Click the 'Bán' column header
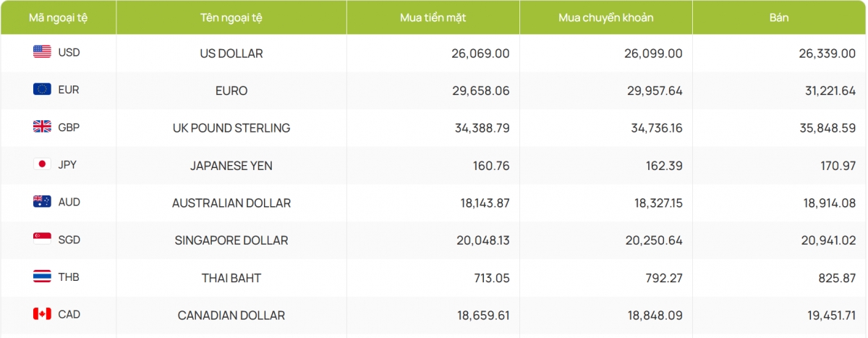Screen dimensions: 868x338 coord(779,17)
